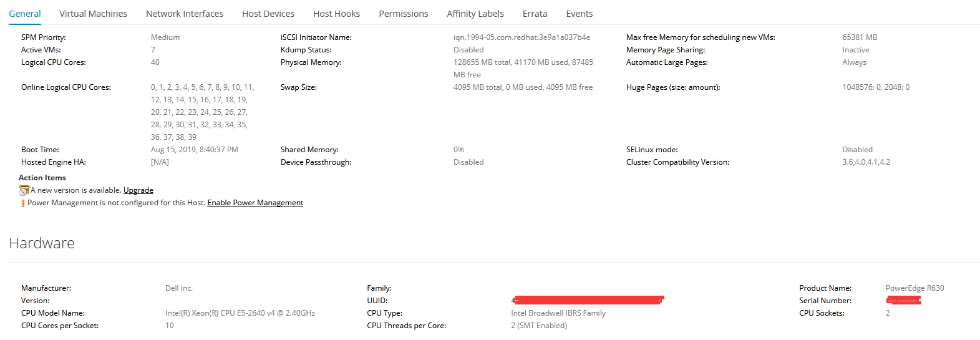Click the power management warning exclamation icon
Image resolution: width=980 pixels, height=340 pixels.
point(23,203)
